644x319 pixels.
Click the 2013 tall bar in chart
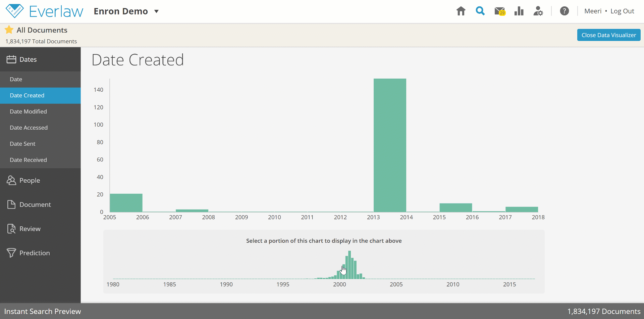click(x=390, y=145)
